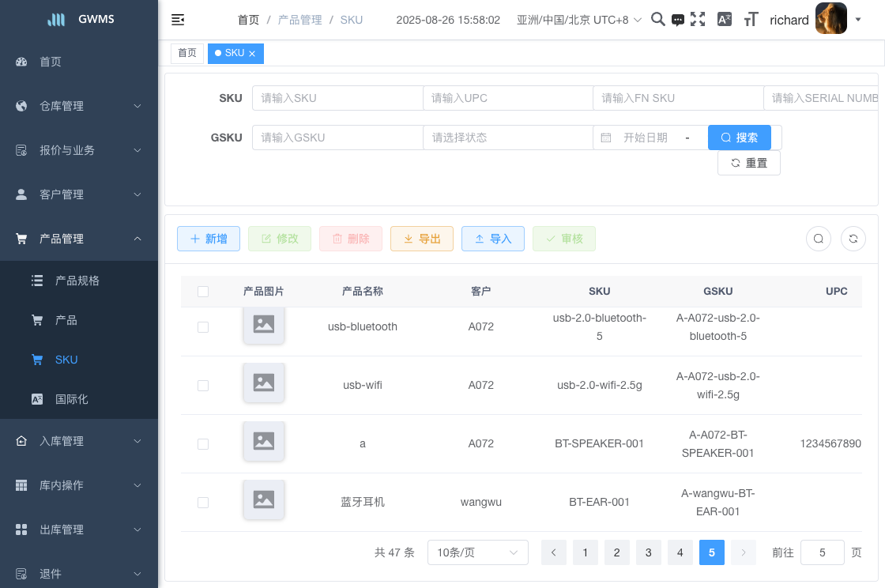Image resolution: width=885 pixels, height=588 pixels.
Task: Switch to the 首页 tab
Action: (x=187, y=53)
